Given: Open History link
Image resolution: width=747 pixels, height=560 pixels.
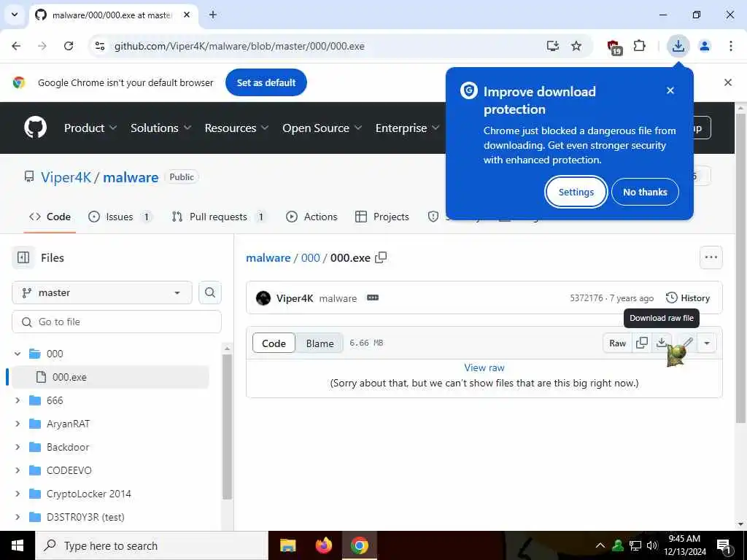Looking at the screenshot, I should (x=688, y=298).
